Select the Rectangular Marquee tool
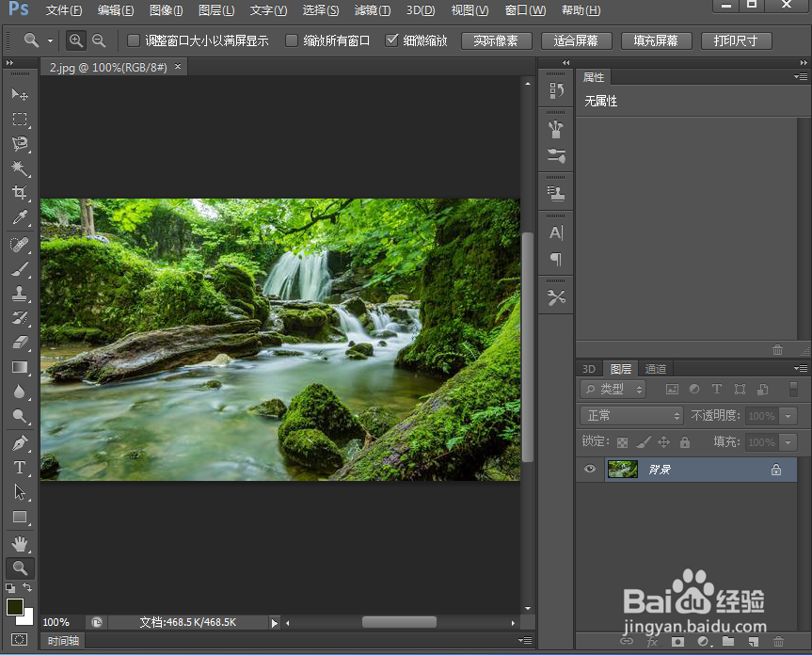 point(20,120)
